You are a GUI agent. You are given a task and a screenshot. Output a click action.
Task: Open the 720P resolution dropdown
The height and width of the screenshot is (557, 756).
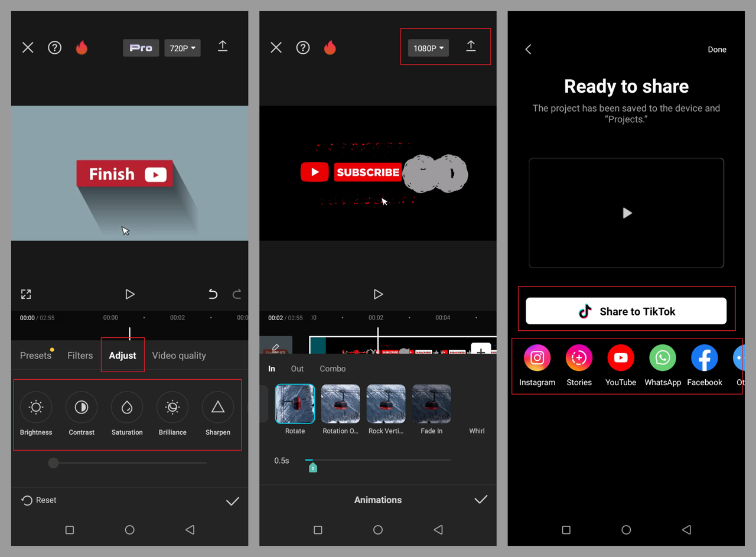(182, 48)
